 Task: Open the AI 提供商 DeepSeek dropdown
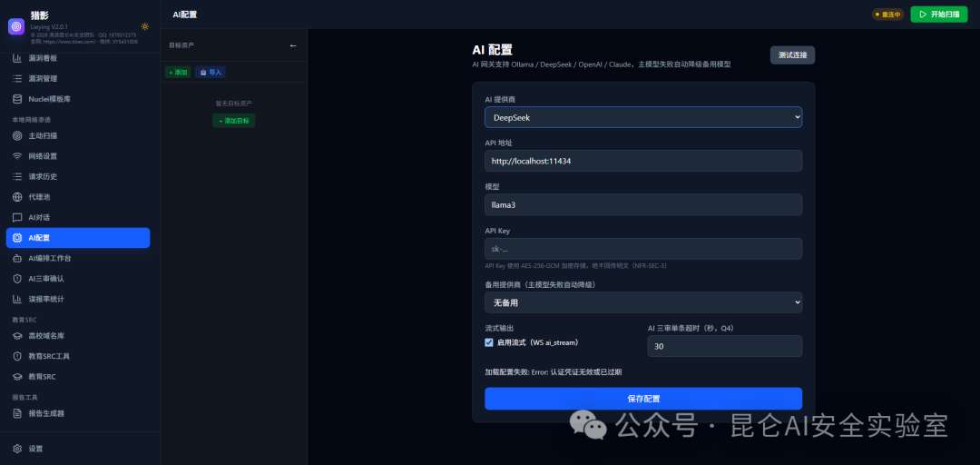tap(643, 117)
